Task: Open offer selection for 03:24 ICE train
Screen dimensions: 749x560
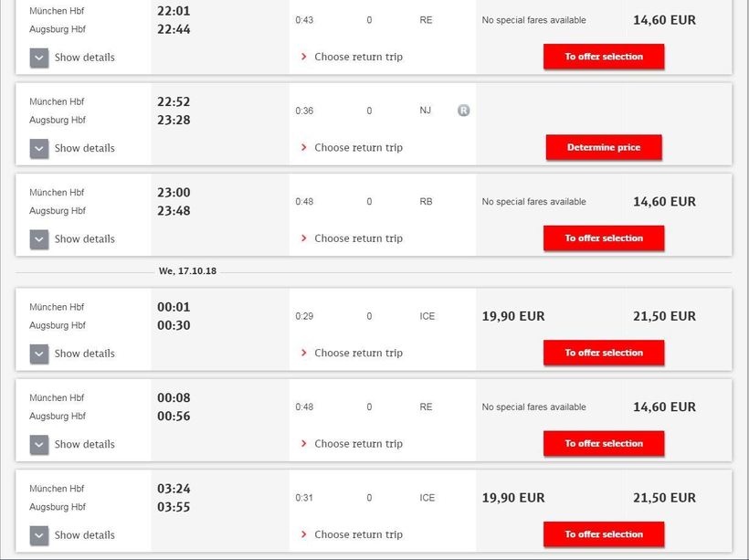Action: (x=604, y=534)
